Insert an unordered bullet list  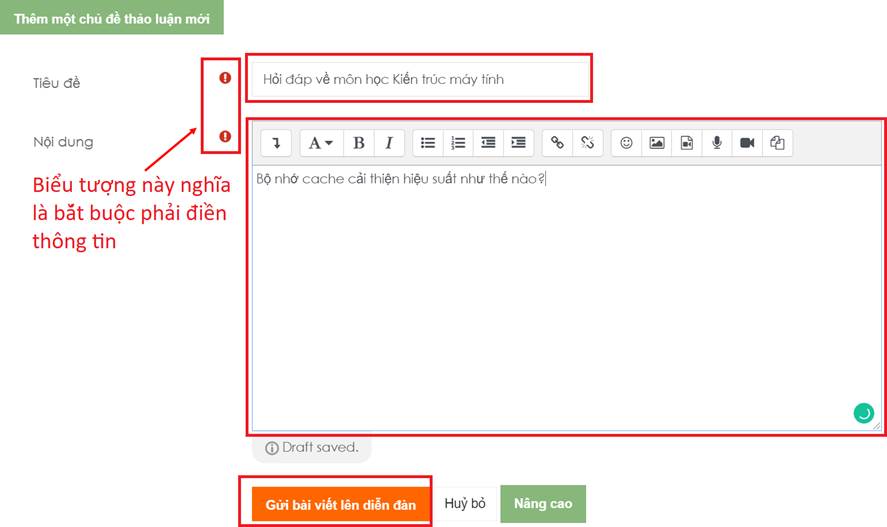pos(428,142)
